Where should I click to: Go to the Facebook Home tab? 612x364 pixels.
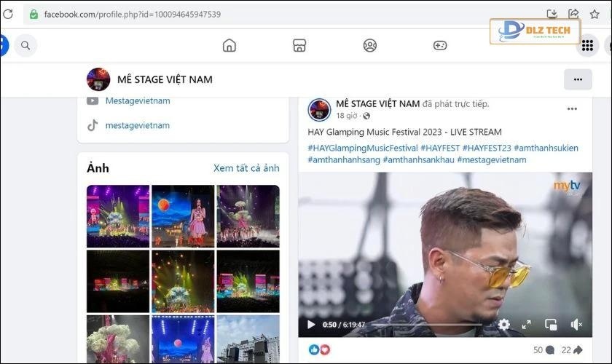pos(229,46)
